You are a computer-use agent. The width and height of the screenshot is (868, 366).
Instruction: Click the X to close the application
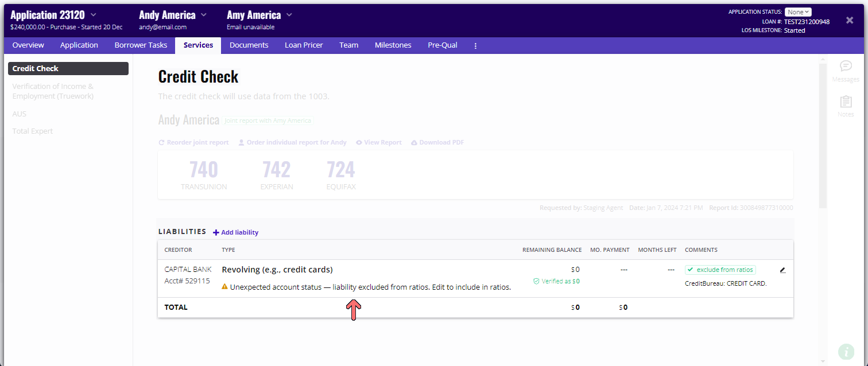click(x=850, y=21)
